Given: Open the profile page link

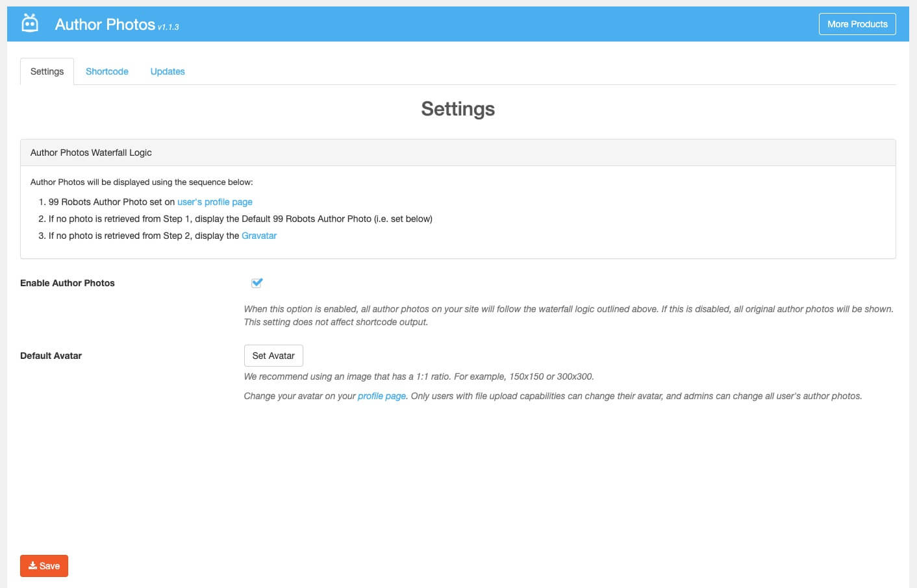Looking at the screenshot, I should point(382,396).
